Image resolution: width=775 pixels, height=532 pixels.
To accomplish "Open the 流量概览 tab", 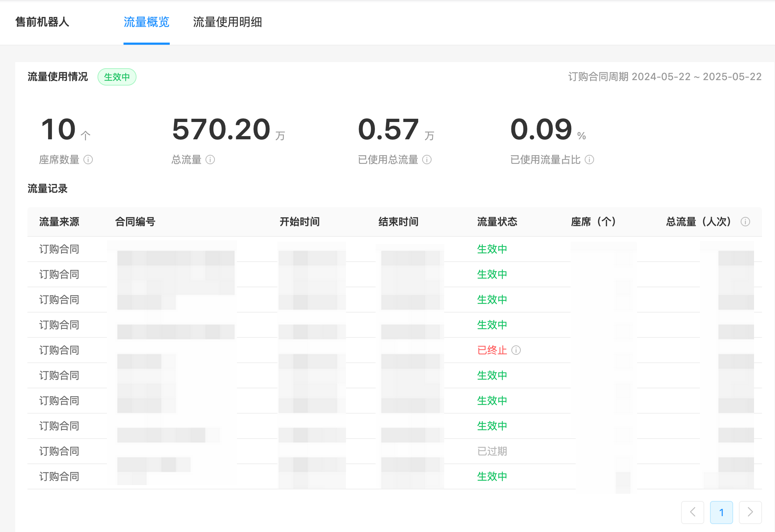I will click(x=146, y=22).
